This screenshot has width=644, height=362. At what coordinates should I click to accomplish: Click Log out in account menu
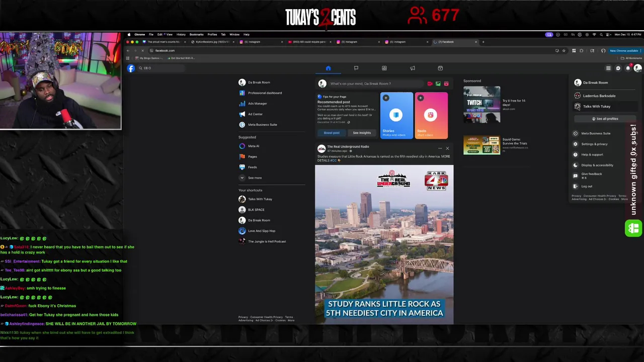tap(605, 186)
